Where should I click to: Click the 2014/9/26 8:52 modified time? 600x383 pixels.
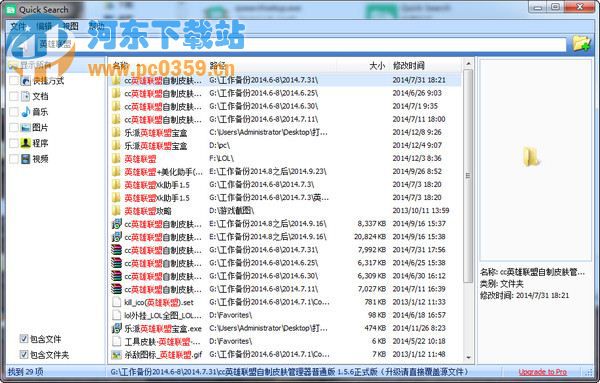point(417,171)
